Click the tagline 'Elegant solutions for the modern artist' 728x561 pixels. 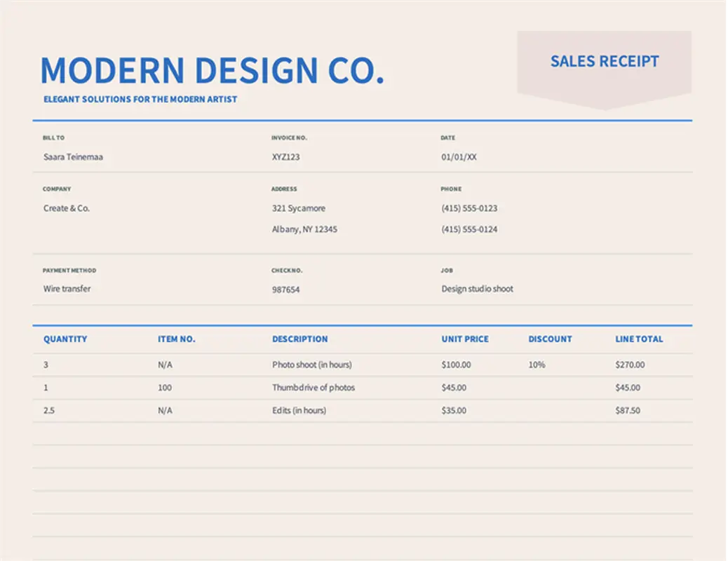[x=140, y=100]
